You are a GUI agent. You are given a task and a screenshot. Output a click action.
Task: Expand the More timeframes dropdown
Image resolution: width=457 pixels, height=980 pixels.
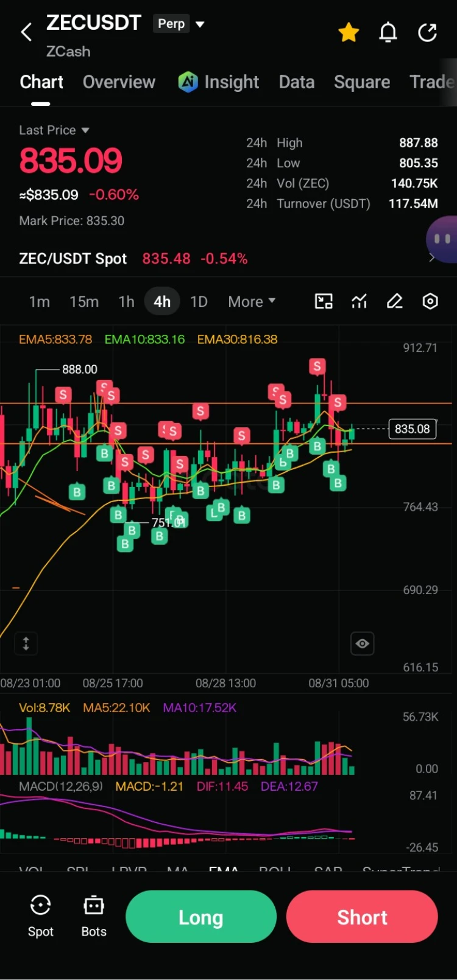pos(252,302)
